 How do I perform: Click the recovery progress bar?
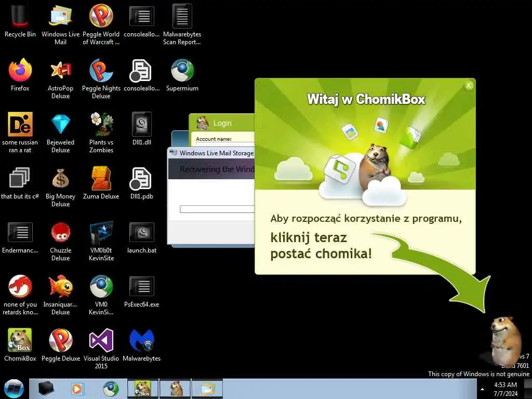[217, 209]
